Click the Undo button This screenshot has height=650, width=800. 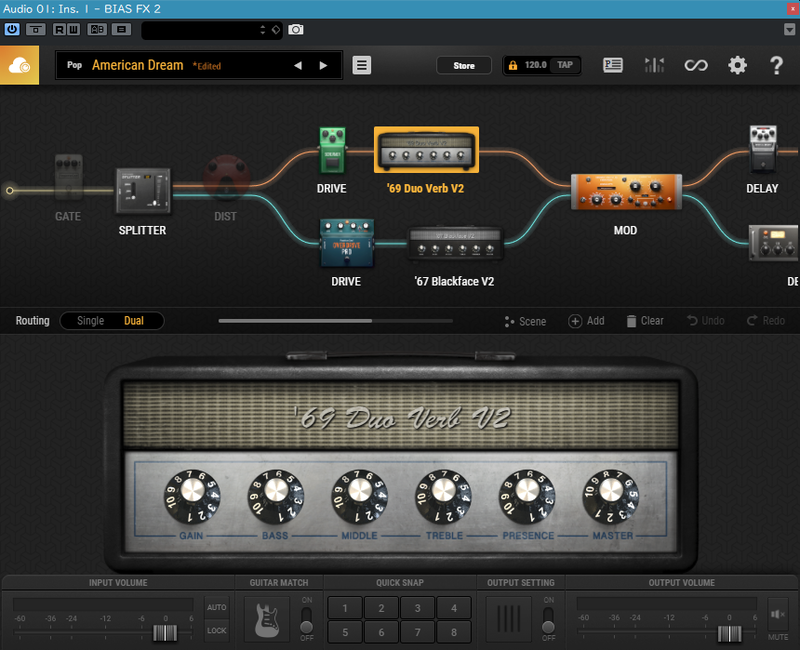pos(706,321)
